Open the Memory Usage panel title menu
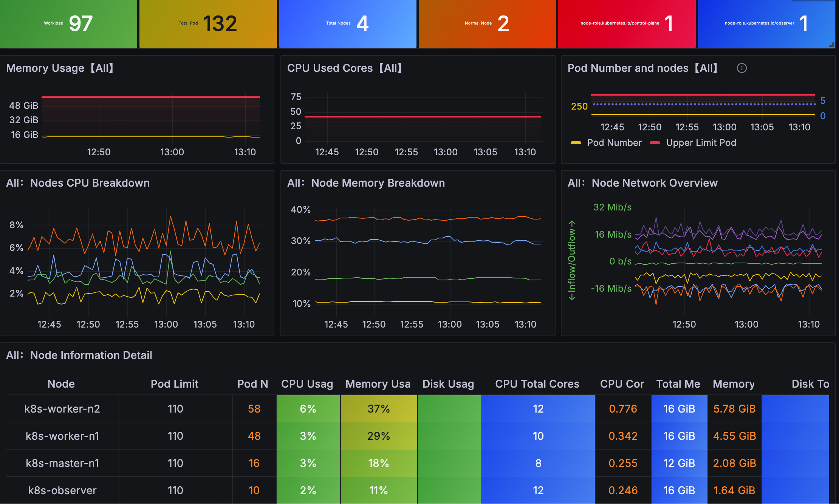This screenshot has height=504, width=839. tap(60, 68)
